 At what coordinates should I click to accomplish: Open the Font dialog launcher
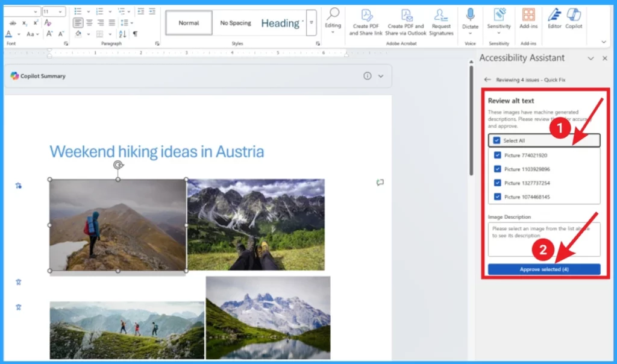pos(66,43)
